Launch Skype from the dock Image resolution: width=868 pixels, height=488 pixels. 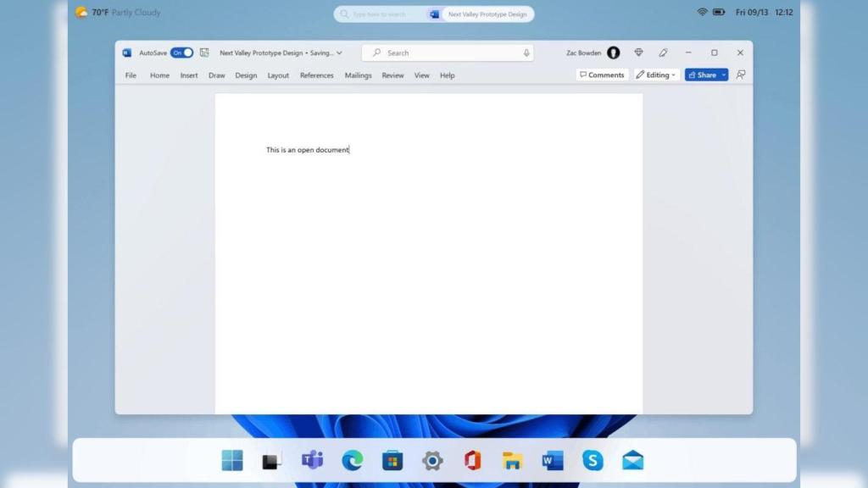(x=593, y=460)
